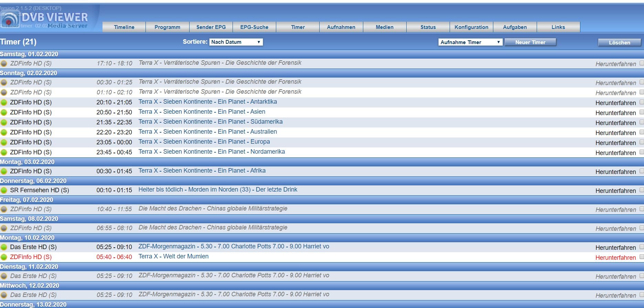Tick the checkbox for the Asien timer
The height and width of the screenshot is (308, 644).
click(x=641, y=112)
